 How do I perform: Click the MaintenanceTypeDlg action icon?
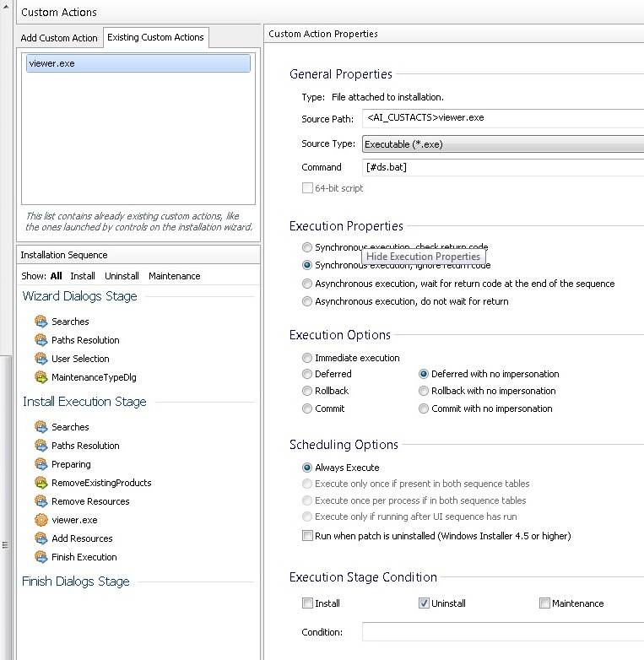pos(41,377)
